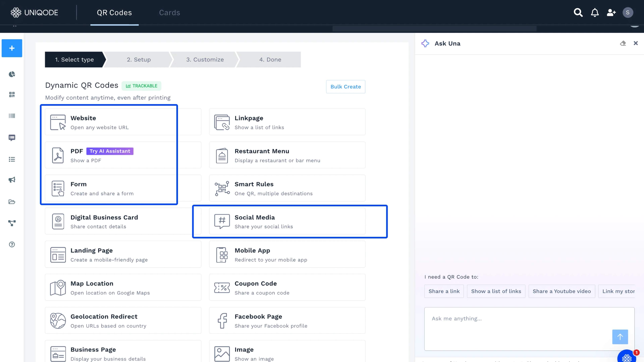Choose the Website QR code type
This screenshot has width=644, height=362.
[x=123, y=122]
